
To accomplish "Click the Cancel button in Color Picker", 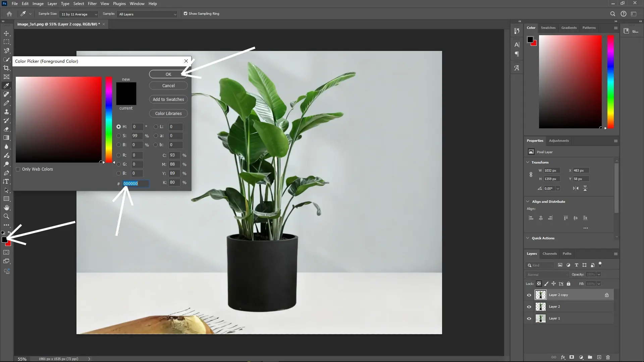I will 168,85.
